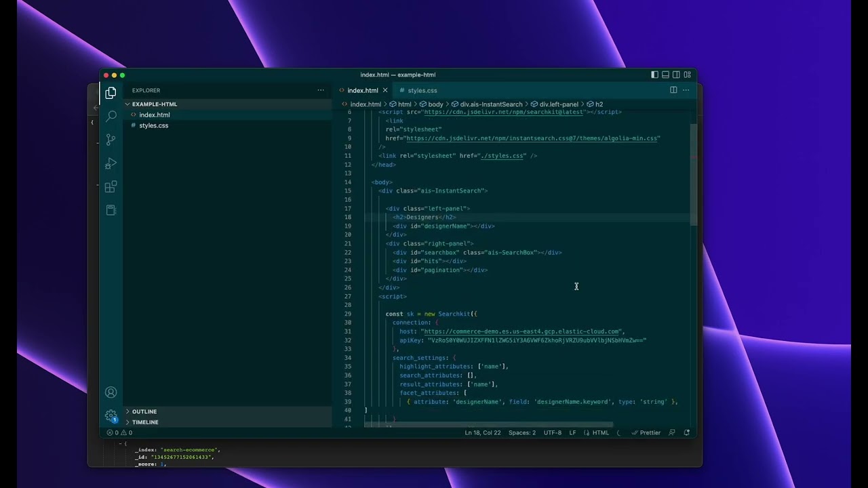
Task: Click index.html in the breadcrumb
Action: pos(366,104)
